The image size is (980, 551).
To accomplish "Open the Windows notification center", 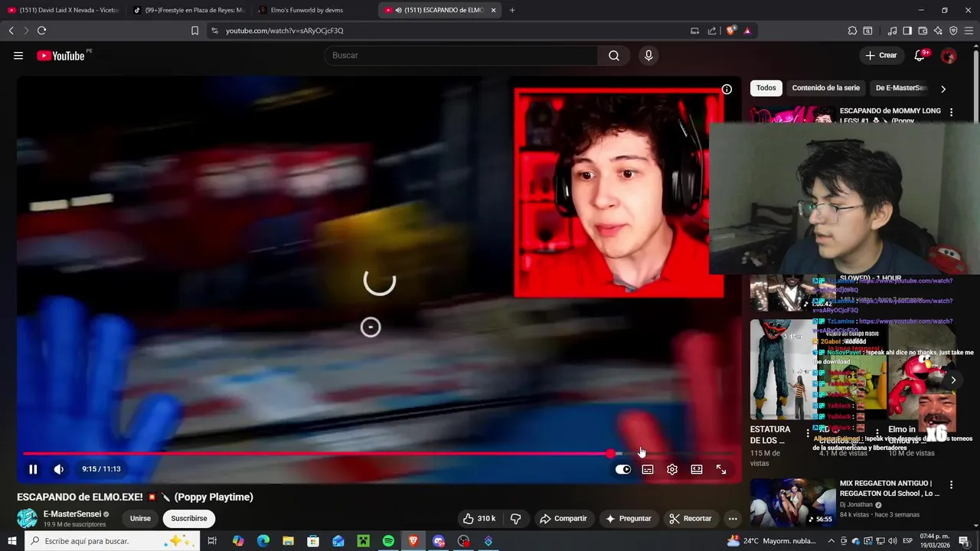I will [964, 541].
